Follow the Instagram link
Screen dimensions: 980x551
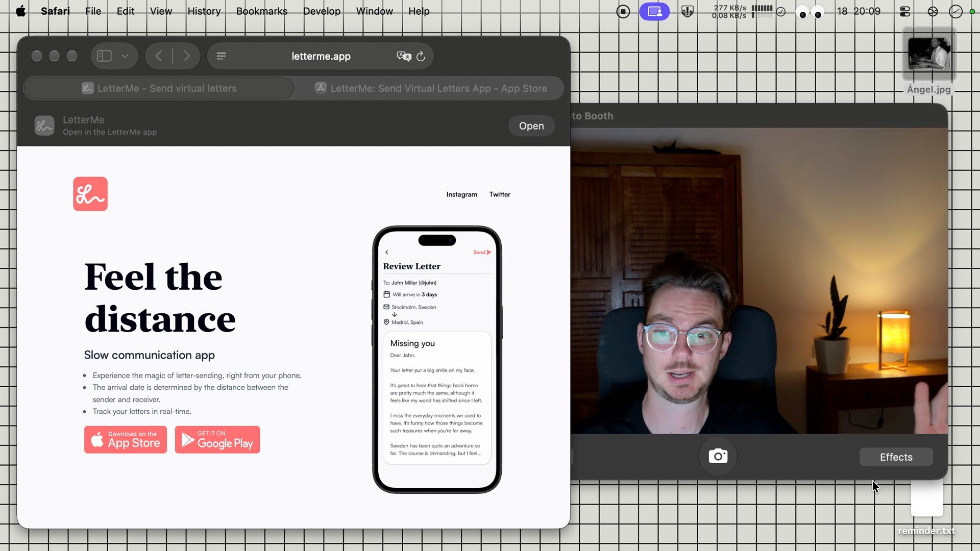(x=462, y=194)
